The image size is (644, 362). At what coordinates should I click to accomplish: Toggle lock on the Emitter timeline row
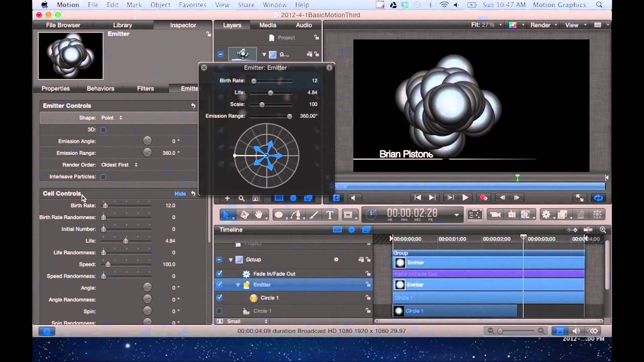click(x=368, y=285)
